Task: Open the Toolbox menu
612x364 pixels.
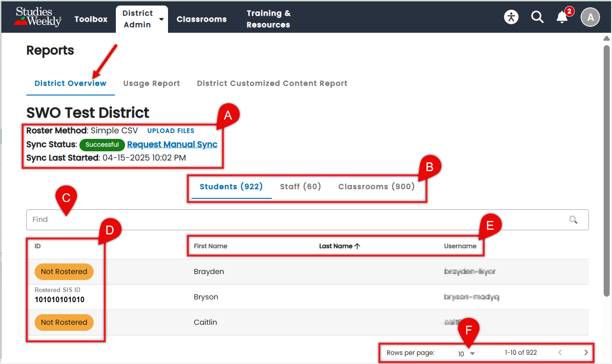Action: click(x=91, y=19)
